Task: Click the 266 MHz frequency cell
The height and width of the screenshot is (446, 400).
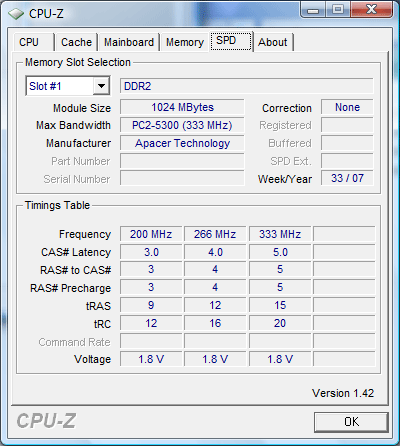Action: [215, 234]
